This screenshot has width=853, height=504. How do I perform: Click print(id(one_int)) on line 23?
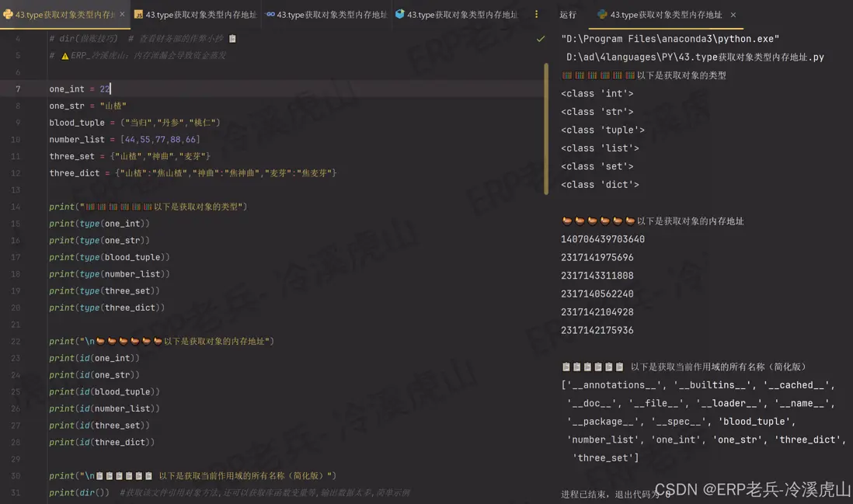tap(94, 358)
